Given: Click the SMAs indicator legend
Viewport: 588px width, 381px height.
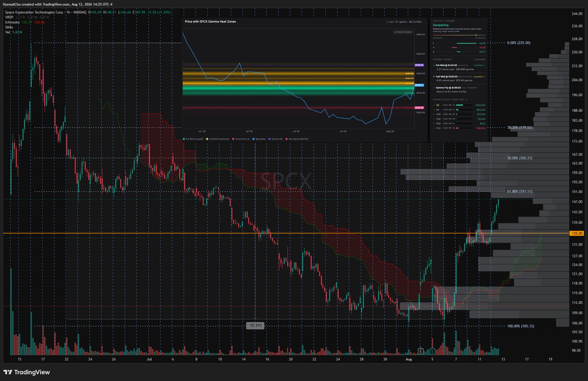Looking at the screenshot, I should [x=9, y=28].
